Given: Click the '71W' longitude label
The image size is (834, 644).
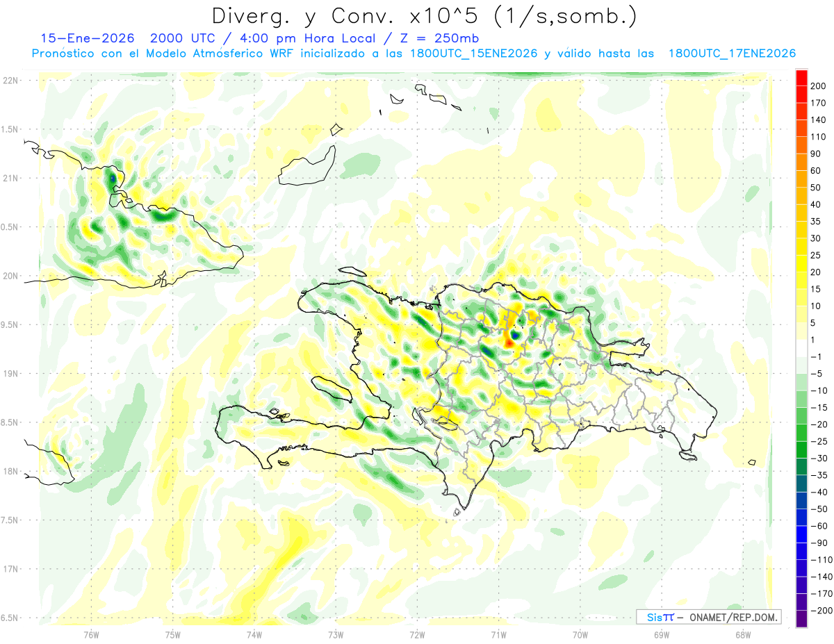Looking at the screenshot, I should click(498, 634).
